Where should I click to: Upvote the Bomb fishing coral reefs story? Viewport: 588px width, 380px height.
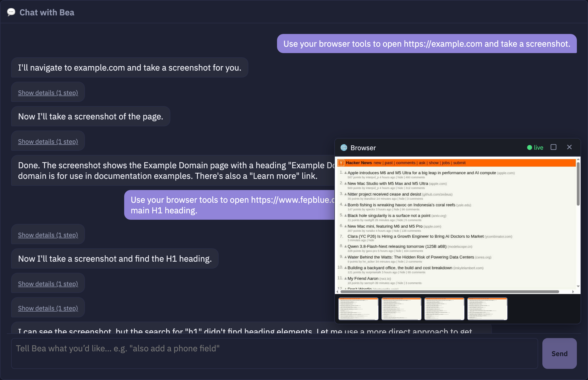click(345, 205)
